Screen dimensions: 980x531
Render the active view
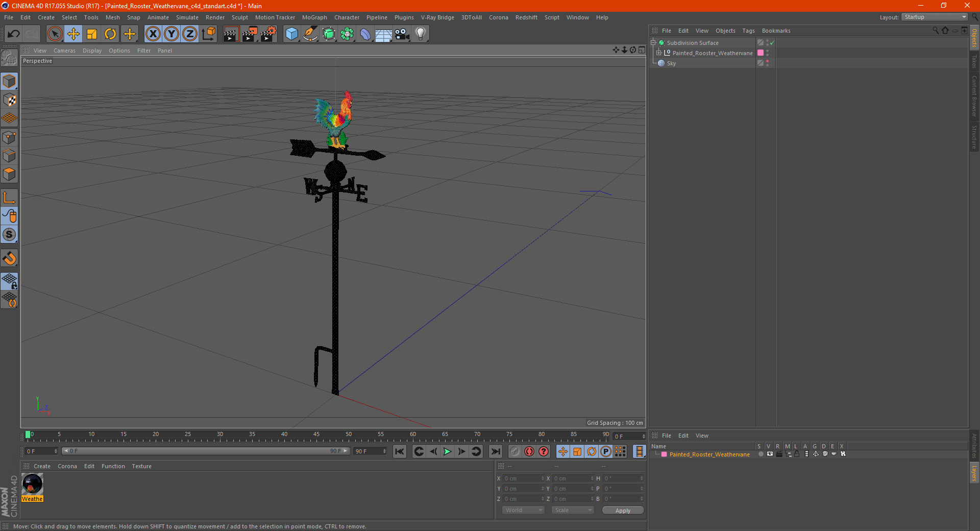tap(231, 34)
